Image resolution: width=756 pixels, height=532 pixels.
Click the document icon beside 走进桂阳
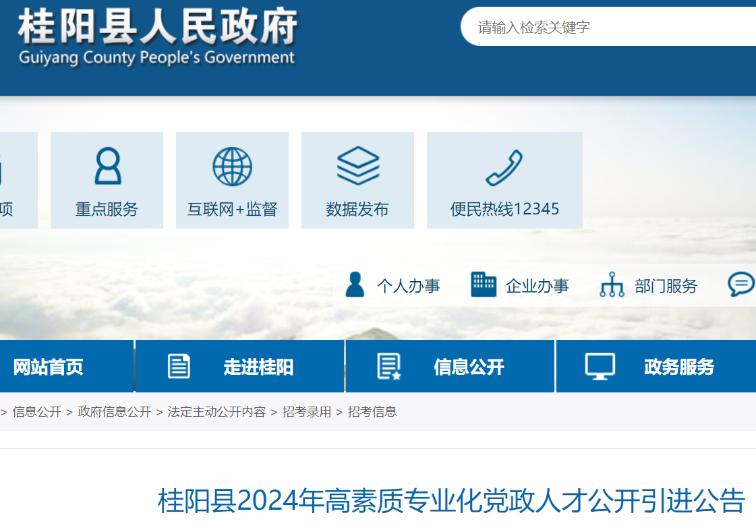click(x=179, y=366)
